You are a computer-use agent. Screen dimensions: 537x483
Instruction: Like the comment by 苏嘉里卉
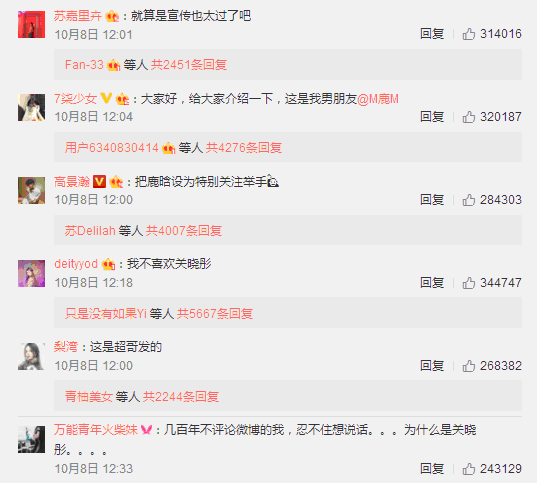click(x=469, y=34)
